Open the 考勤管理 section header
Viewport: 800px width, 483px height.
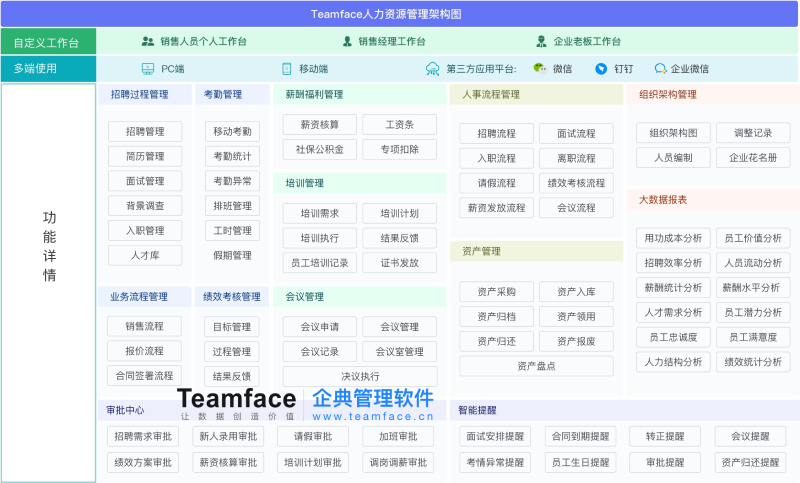pos(232,94)
